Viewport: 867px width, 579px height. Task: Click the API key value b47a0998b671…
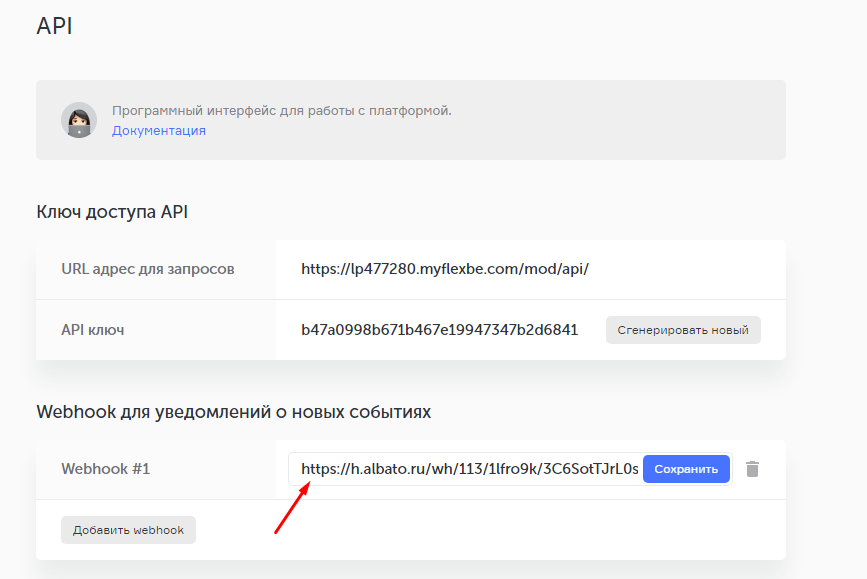point(439,330)
